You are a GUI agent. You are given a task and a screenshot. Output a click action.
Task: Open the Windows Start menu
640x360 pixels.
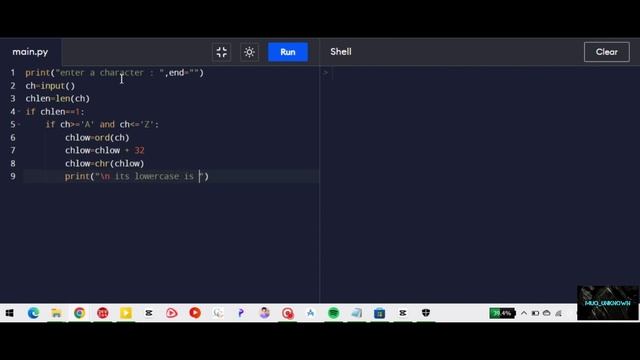pyautogui.click(x=9, y=313)
